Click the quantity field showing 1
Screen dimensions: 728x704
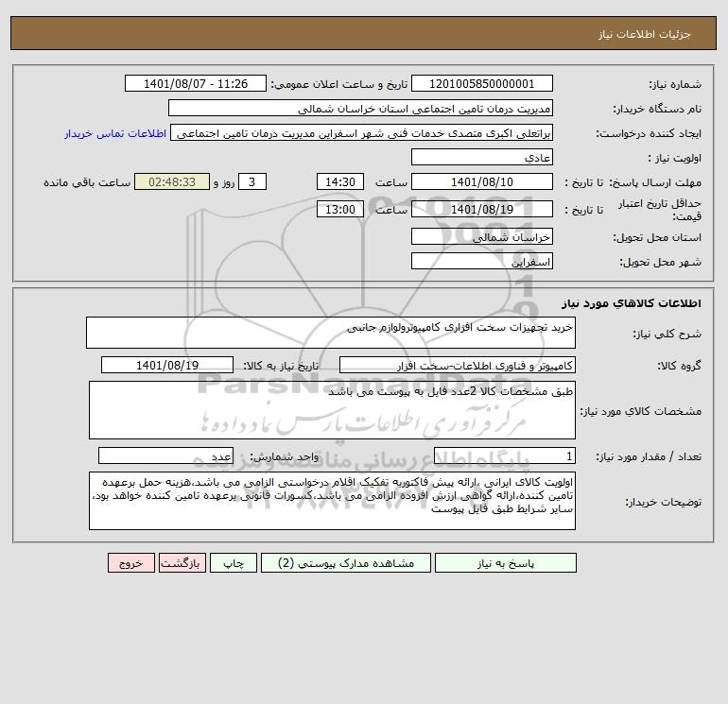[x=505, y=456]
